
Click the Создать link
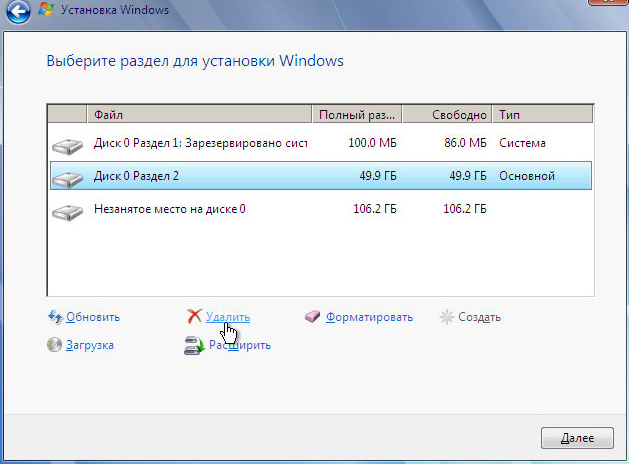[x=479, y=317]
